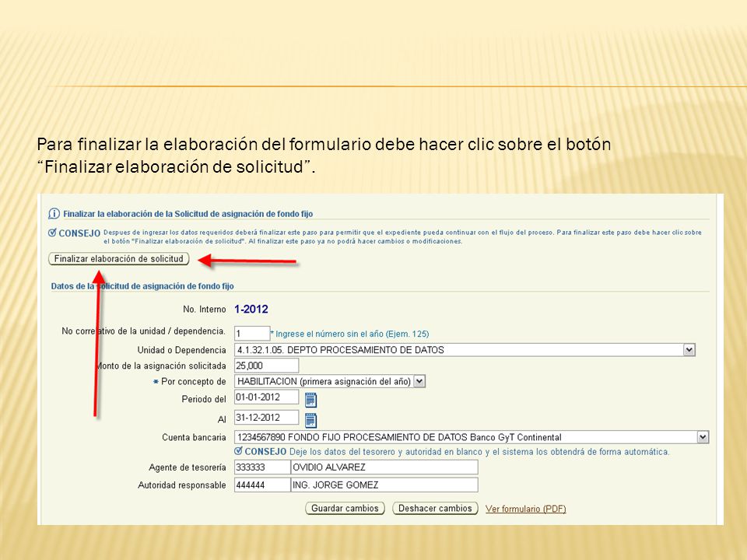Click the Agente de tesorería label

click(188, 467)
